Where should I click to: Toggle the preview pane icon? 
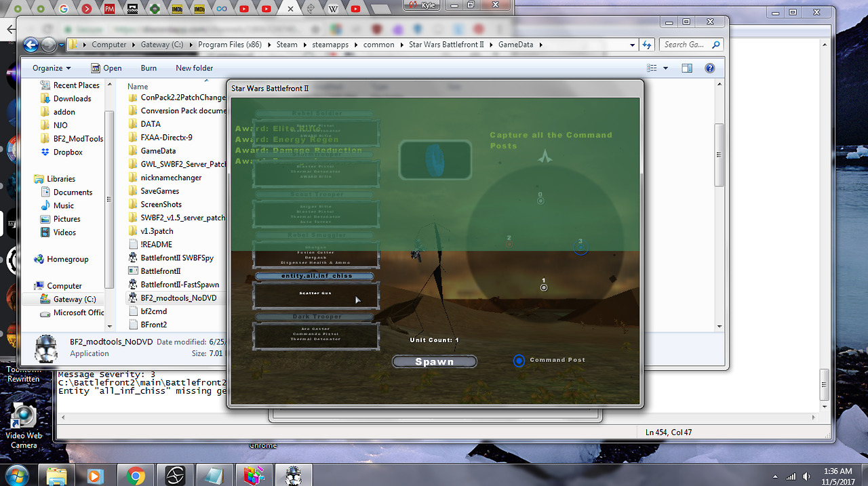tap(687, 68)
